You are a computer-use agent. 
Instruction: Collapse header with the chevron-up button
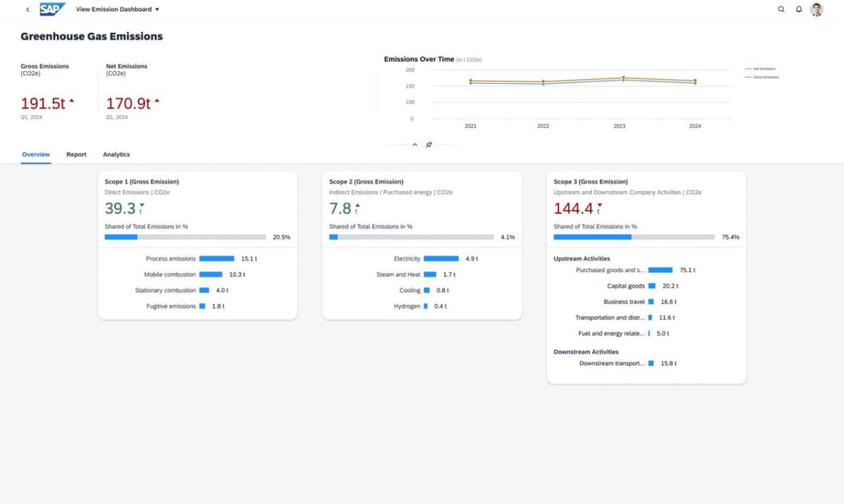[x=414, y=145]
